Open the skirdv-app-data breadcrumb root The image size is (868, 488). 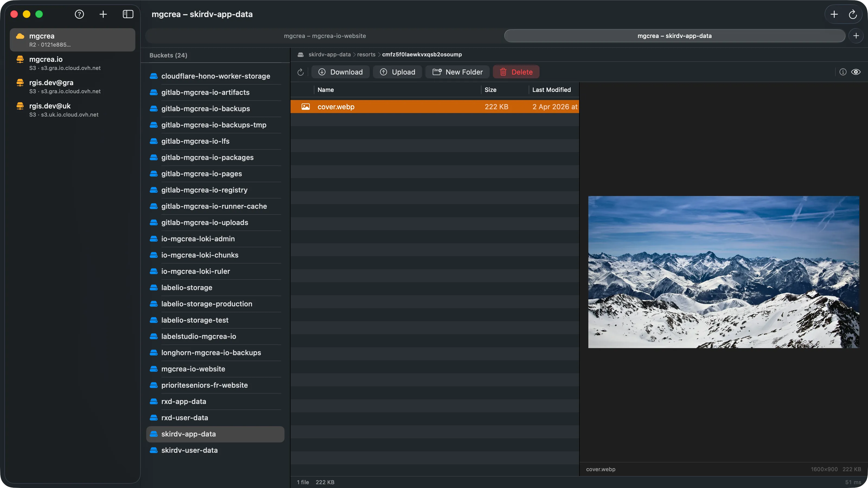tap(329, 54)
